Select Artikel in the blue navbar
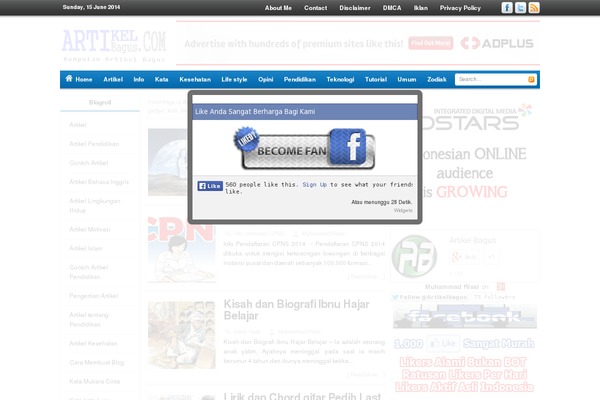Screen dimensions: 600x400 tap(113, 80)
